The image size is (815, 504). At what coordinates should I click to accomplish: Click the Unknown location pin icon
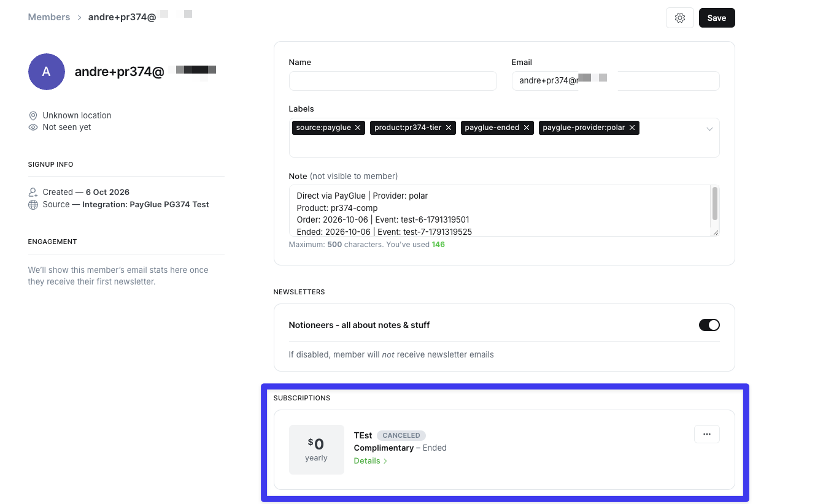(x=33, y=115)
